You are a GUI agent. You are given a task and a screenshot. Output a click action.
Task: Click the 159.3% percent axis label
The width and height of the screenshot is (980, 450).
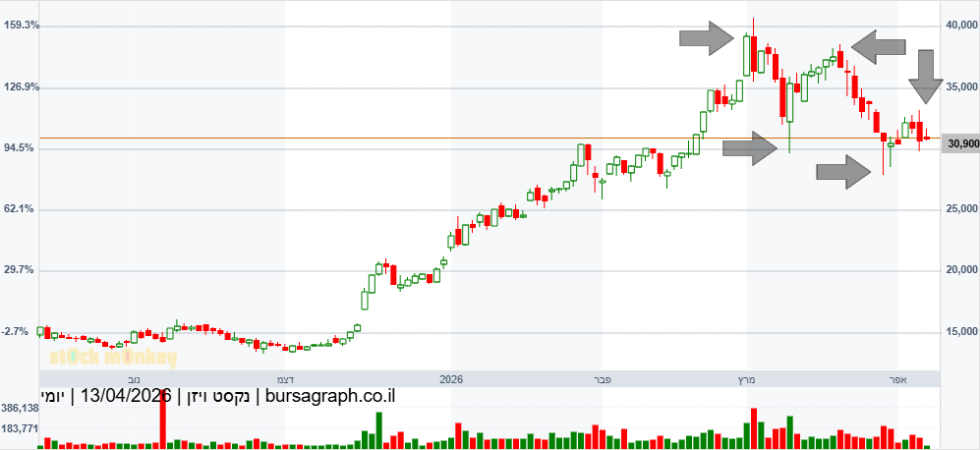(x=22, y=26)
